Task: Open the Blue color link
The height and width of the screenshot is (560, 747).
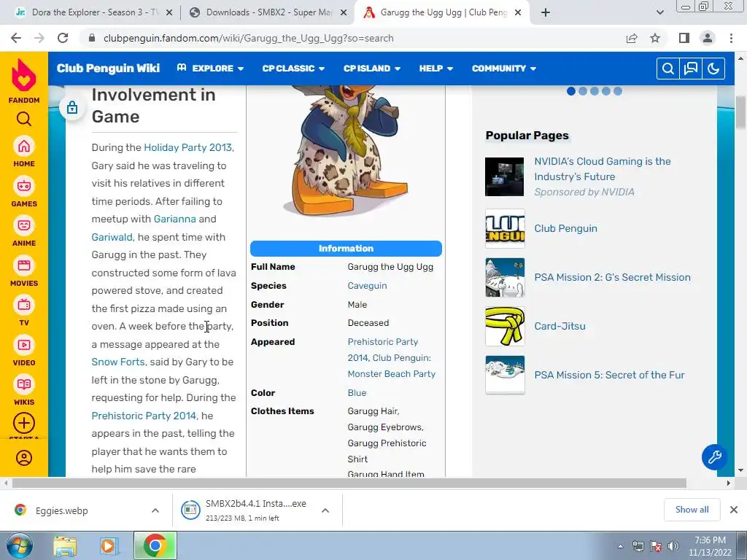Action: [357, 393]
